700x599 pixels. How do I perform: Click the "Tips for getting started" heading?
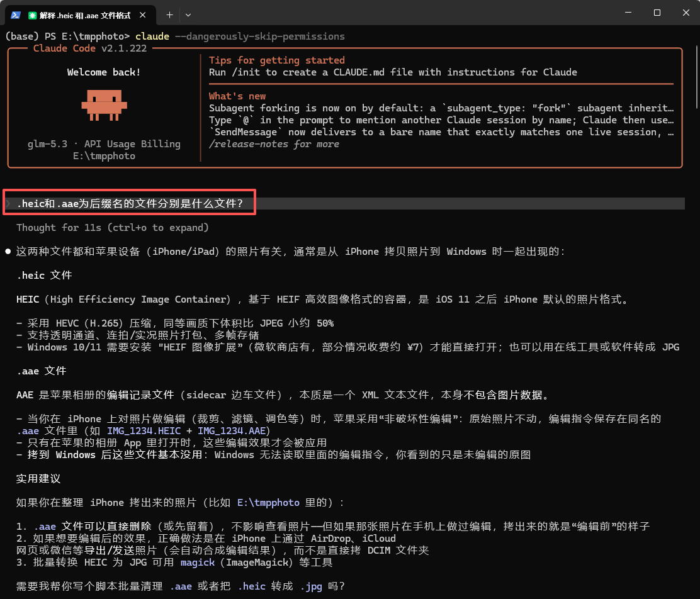[277, 60]
